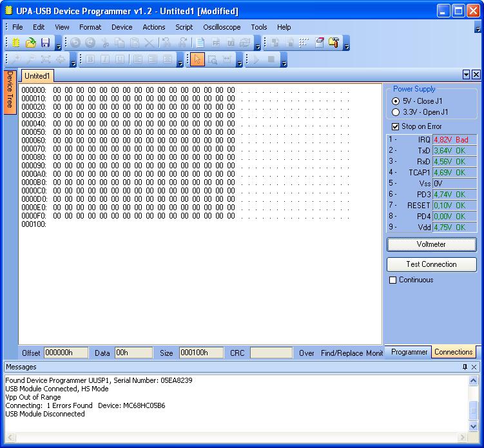
Task: Click the Align left icon
Action: click(x=138, y=59)
